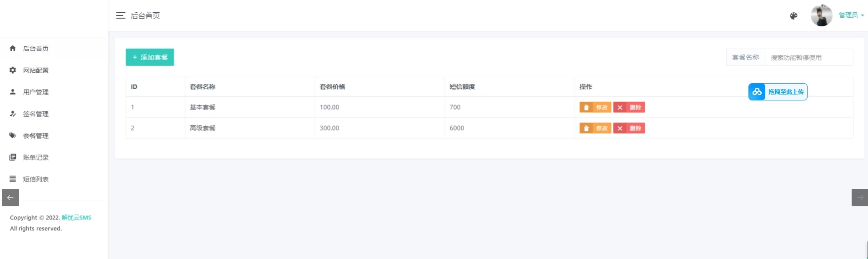Click the 修改 button for 基本套餐
Screen dimensions: 868x259
595,107
